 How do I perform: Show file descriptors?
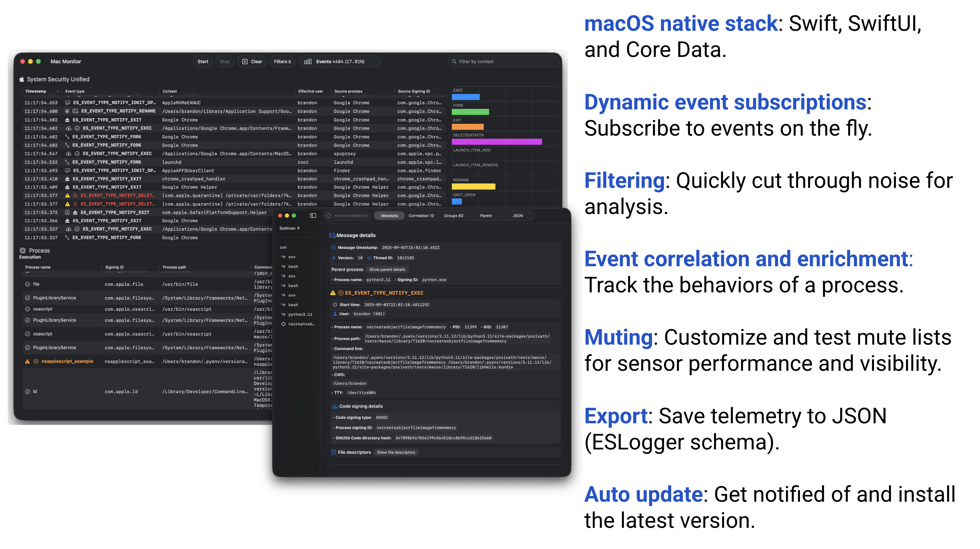point(396,452)
